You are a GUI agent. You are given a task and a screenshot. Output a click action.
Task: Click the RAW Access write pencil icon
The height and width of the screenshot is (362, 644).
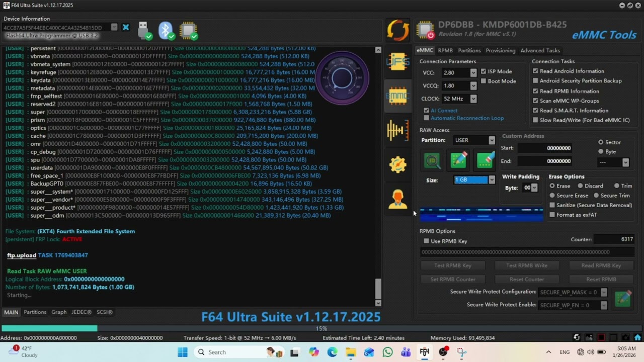pyautogui.click(x=458, y=160)
